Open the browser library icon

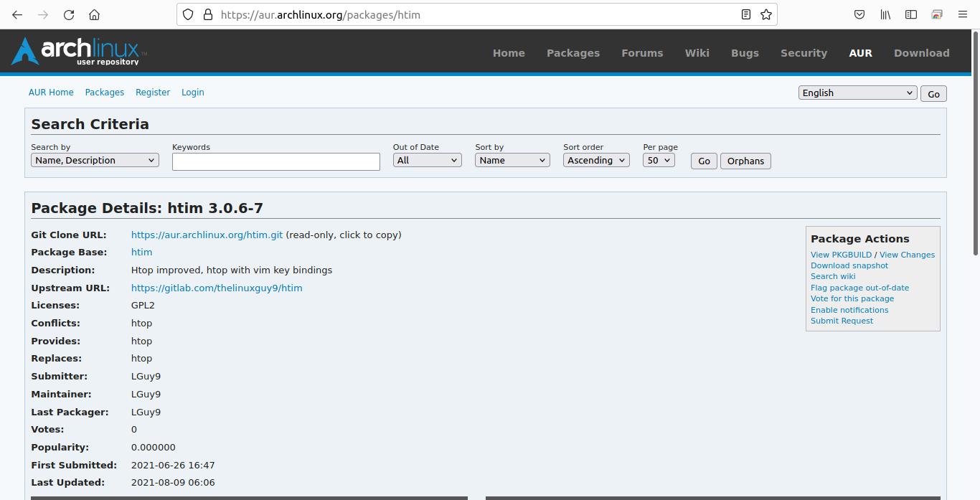click(x=885, y=14)
